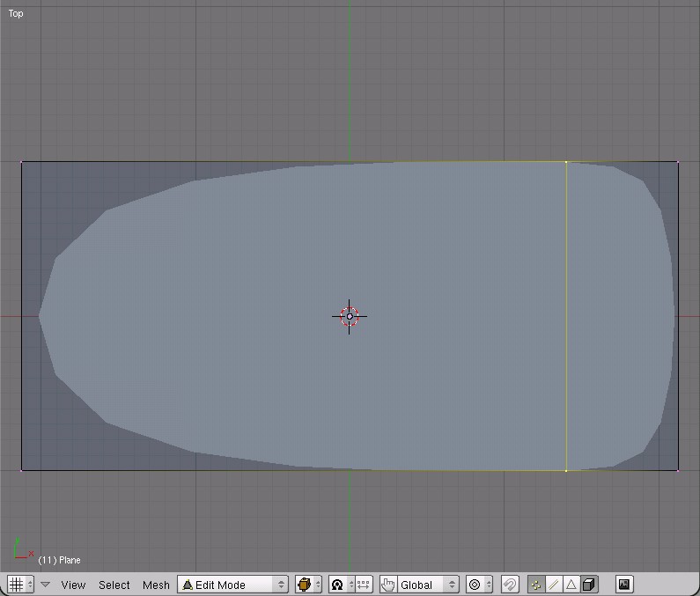Enable edge select mode

point(554,585)
